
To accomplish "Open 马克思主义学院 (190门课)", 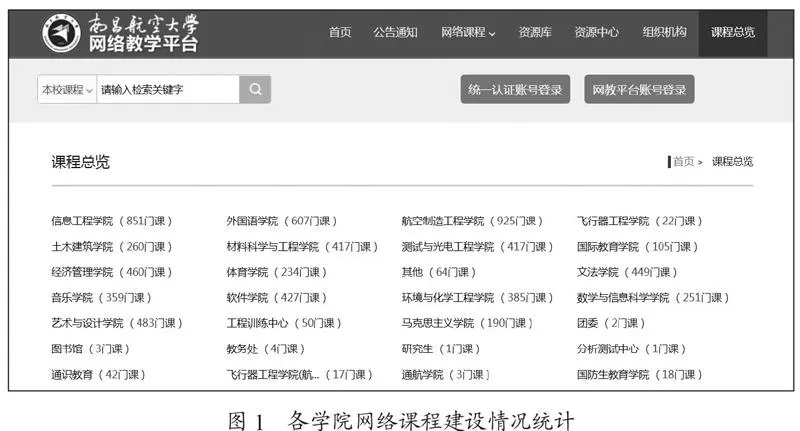I will pos(467,323).
